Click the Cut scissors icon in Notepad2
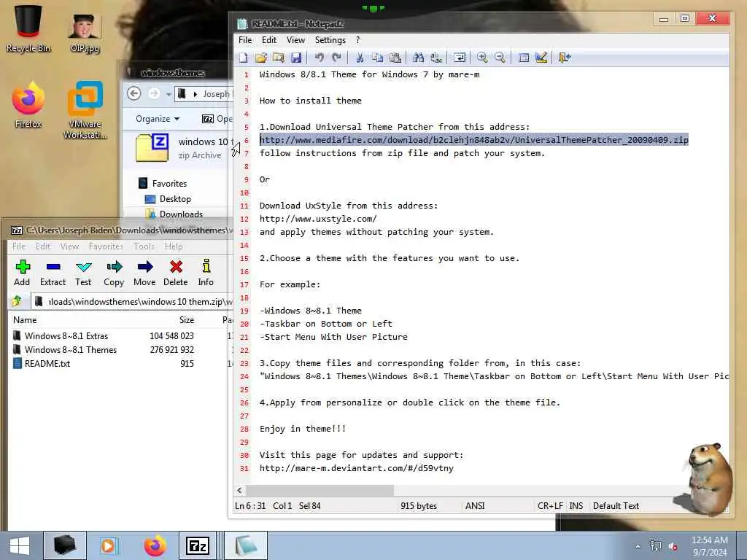 point(360,58)
